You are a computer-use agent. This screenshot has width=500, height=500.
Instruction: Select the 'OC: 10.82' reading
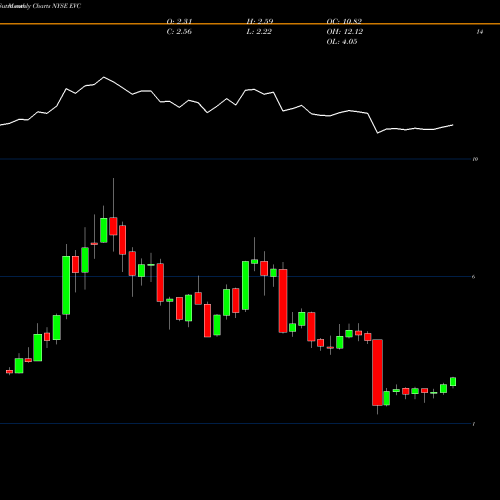344,21
